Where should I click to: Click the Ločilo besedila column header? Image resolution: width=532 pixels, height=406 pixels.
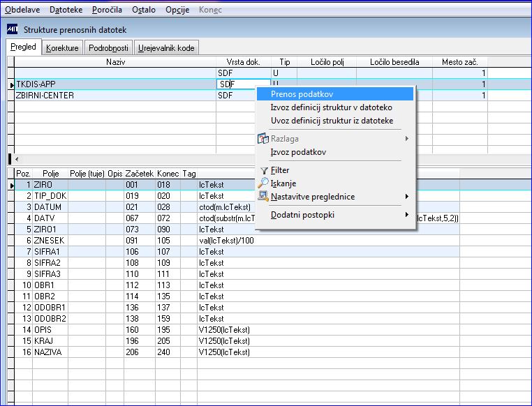tap(394, 62)
